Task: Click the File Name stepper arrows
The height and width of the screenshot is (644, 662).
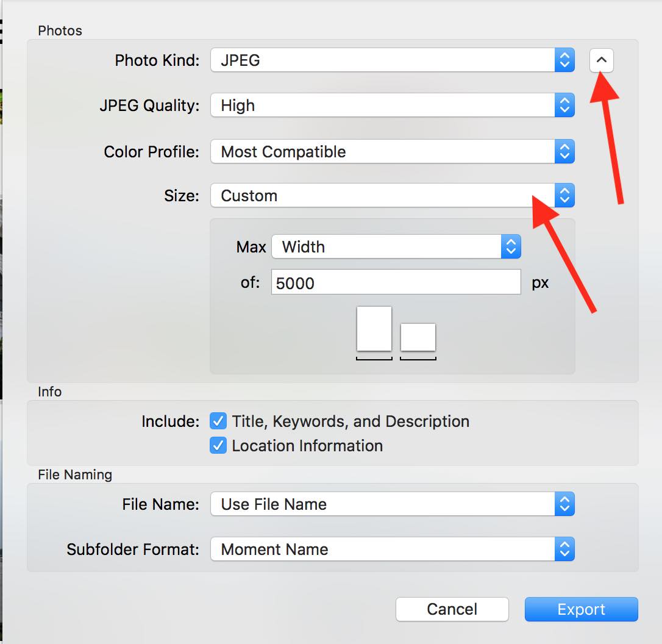Action: tap(564, 504)
